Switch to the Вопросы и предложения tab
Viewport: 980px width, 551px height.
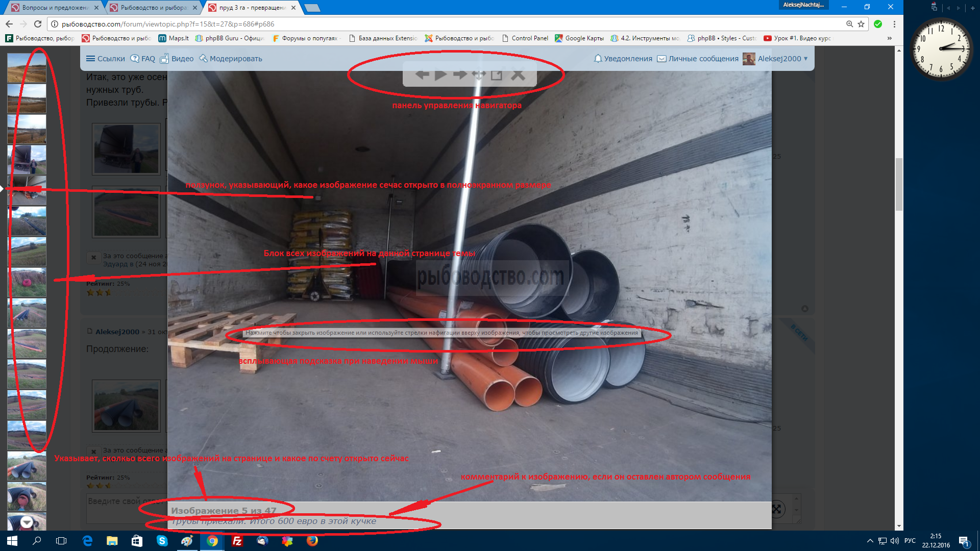(55, 8)
